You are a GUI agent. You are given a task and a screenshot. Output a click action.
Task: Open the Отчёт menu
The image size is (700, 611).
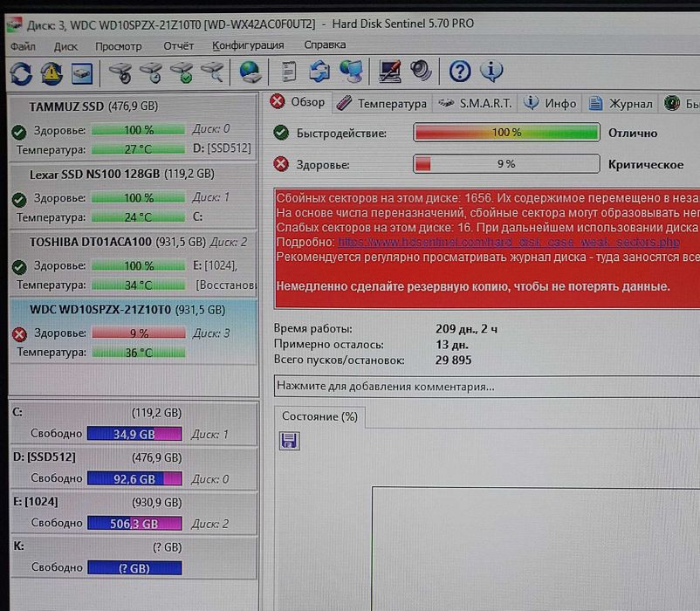[x=179, y=46]
